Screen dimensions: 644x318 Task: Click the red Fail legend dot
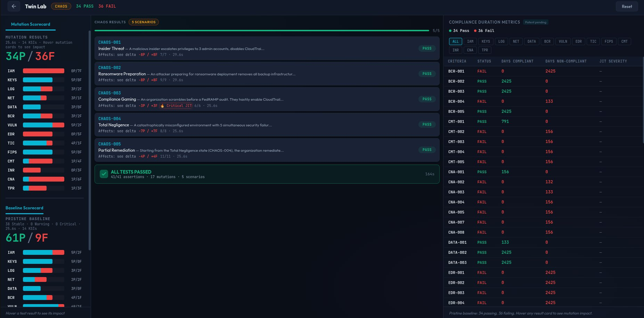point(475,31)
